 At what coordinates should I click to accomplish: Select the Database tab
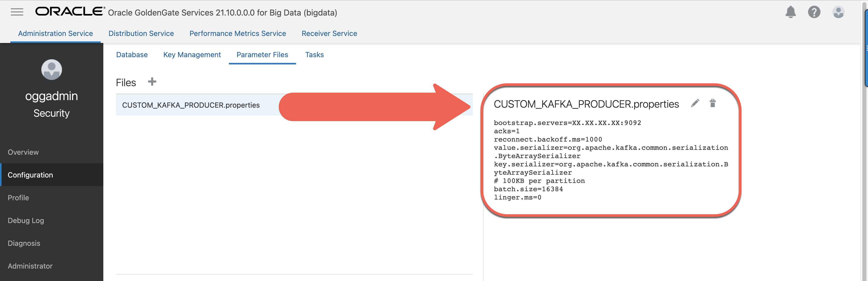pyautogui.click(x=132, y=55)
